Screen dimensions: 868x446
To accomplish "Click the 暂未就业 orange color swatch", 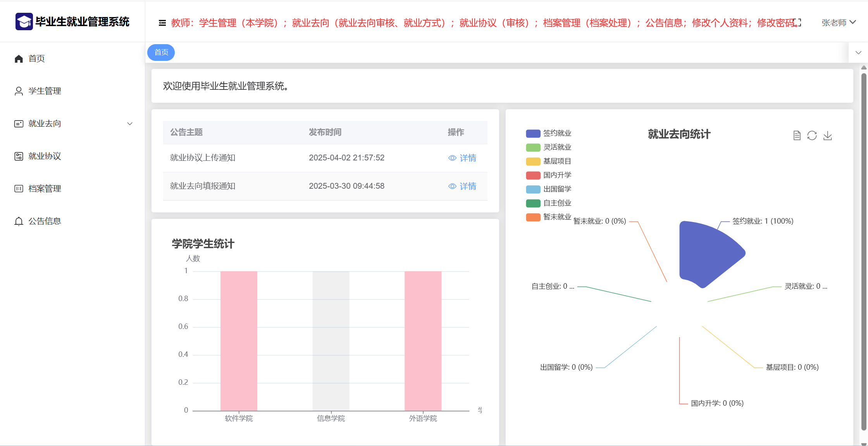I will 533,217.
